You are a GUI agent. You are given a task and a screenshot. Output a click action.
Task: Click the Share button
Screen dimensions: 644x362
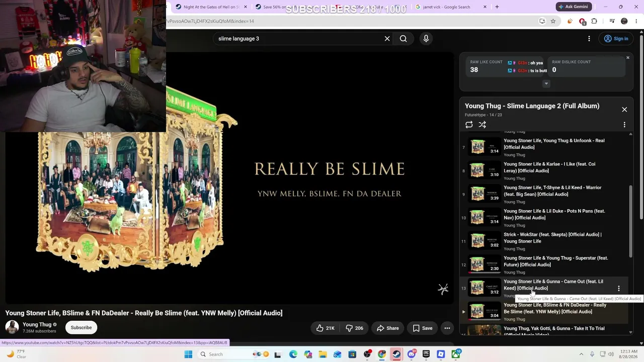pos(388,328)
